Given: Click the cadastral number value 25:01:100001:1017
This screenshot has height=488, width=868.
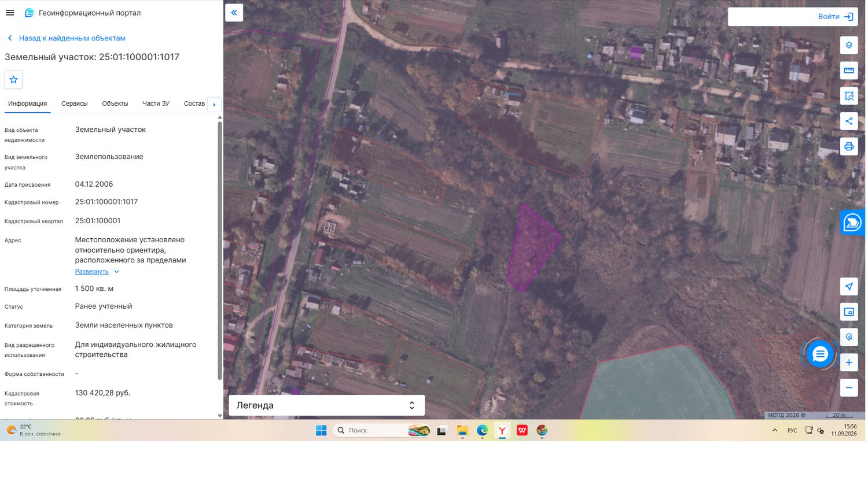Looking at the screenshot, I should 106,202.
